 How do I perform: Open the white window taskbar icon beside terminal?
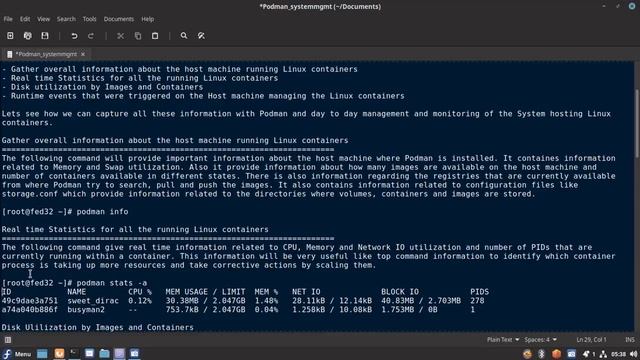pos(89,353)
